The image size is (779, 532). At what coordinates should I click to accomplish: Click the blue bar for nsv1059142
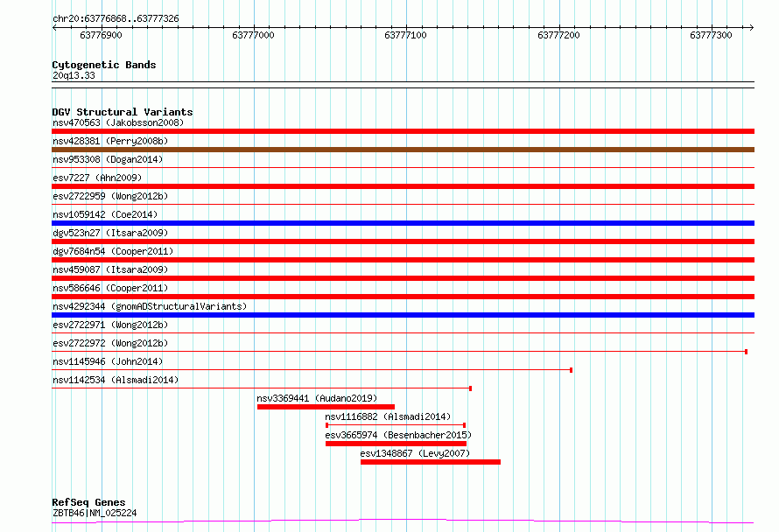403,223
